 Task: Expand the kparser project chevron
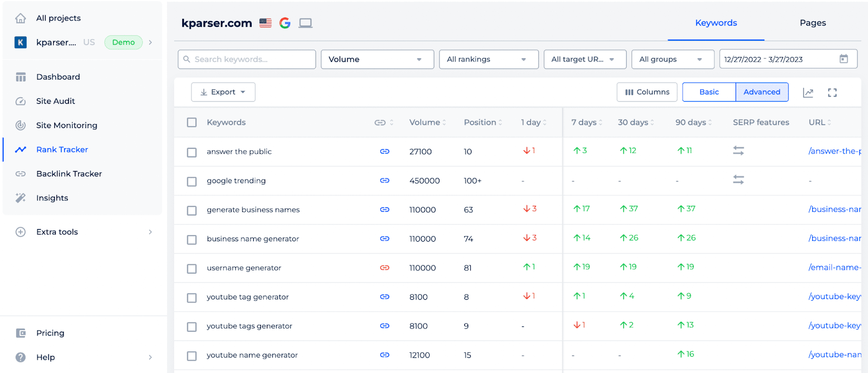[150, 42]
